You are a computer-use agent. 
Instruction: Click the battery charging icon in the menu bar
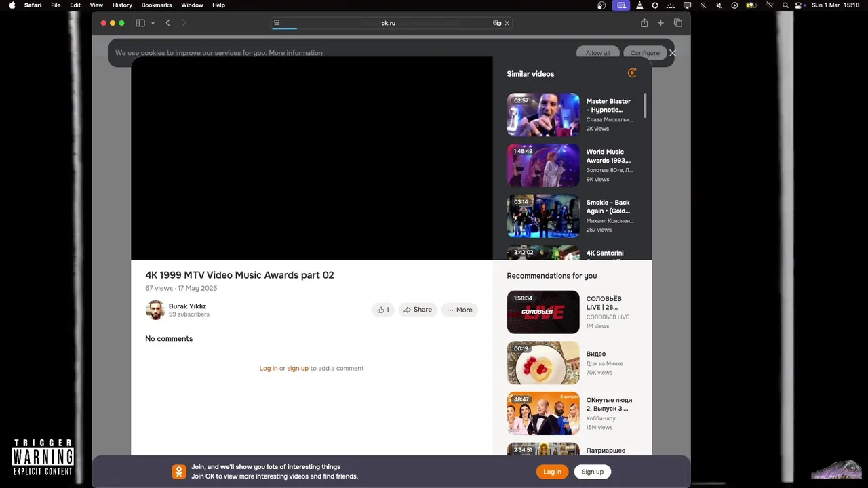point(751,5)
